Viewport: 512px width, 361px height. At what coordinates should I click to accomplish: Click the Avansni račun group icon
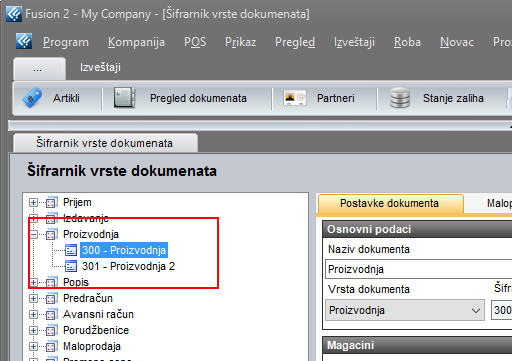51,314
